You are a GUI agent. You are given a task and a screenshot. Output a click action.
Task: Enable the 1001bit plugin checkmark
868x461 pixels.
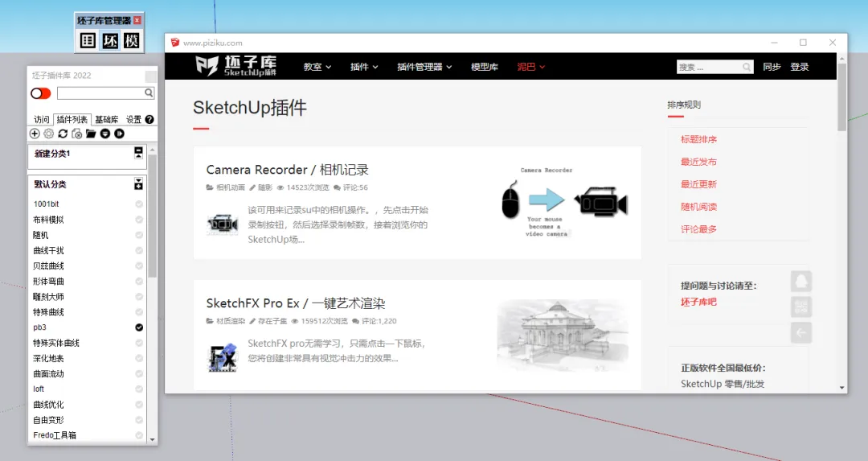139,204
